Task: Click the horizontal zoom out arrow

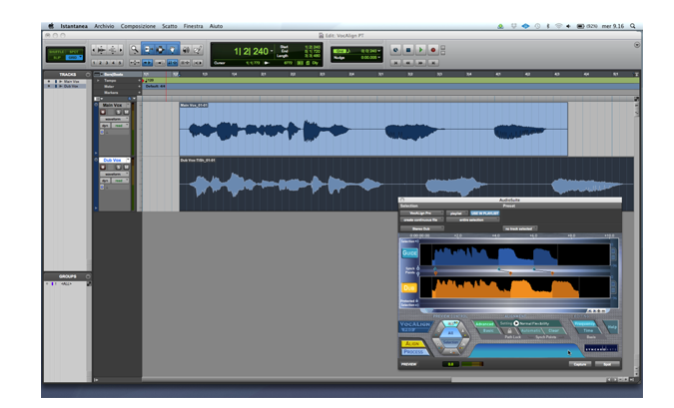Action: [94, 50]
